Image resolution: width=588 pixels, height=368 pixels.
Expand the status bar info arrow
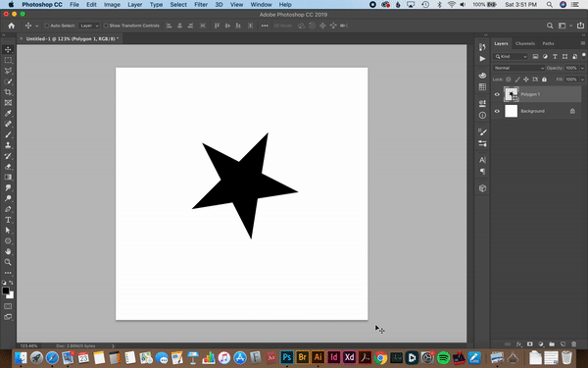coord(113,345)
